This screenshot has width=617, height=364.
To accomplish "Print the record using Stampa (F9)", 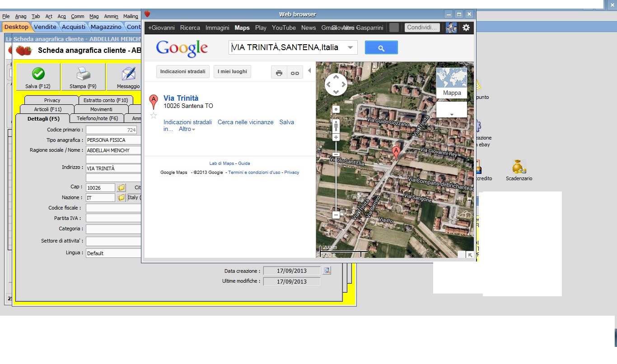I will coord(83,77).
